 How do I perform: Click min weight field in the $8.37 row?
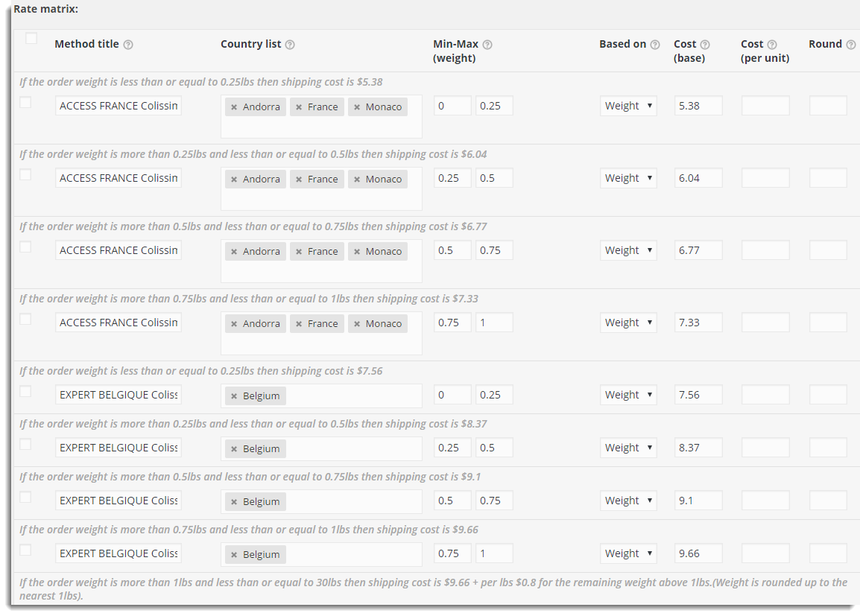click(452, 448)
